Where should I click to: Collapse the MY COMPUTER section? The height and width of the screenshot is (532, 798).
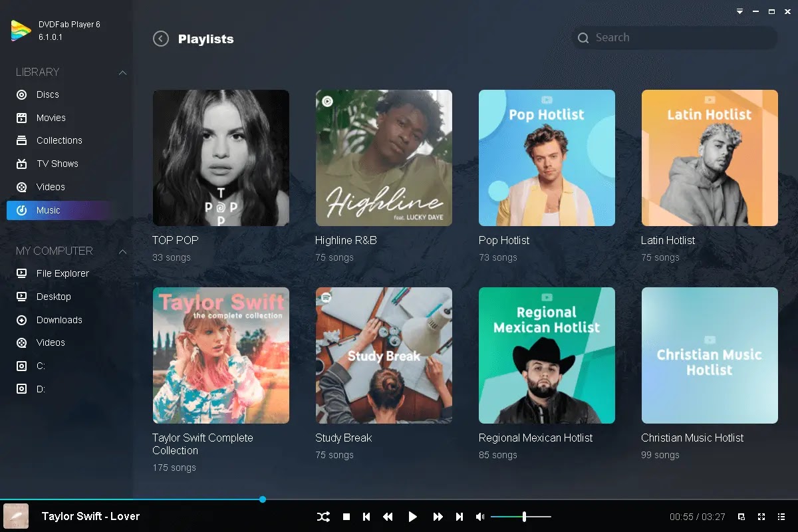[122, 251]
